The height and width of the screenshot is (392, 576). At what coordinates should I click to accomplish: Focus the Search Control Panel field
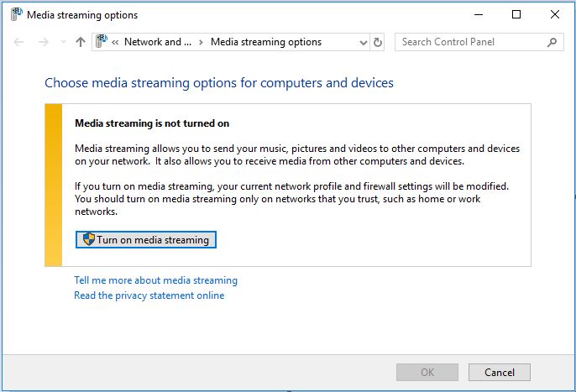(x=470, y=42)
